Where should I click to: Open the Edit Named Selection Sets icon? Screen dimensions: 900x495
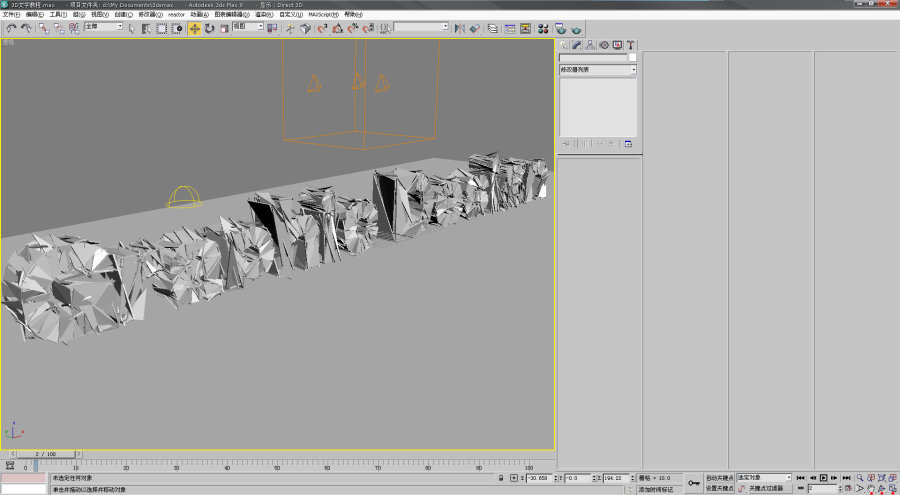[385, 28]
